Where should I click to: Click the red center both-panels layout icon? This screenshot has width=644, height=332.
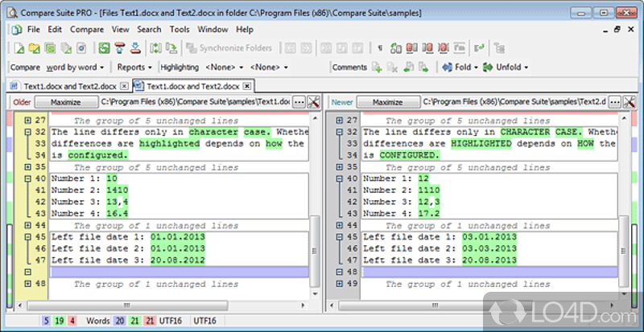pos(444,48)
